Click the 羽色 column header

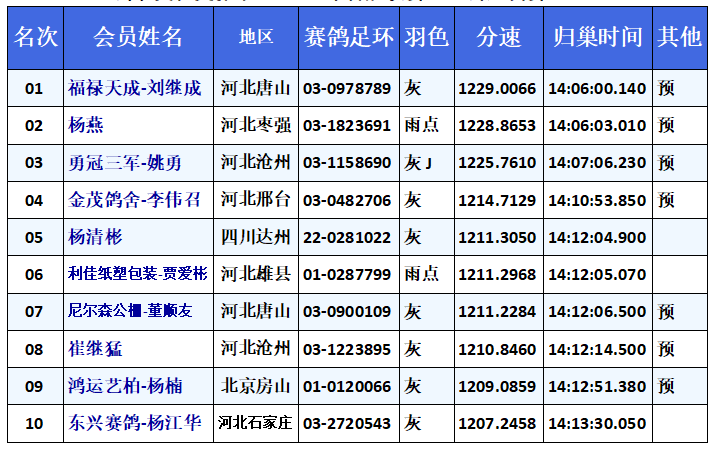point(426,38)
